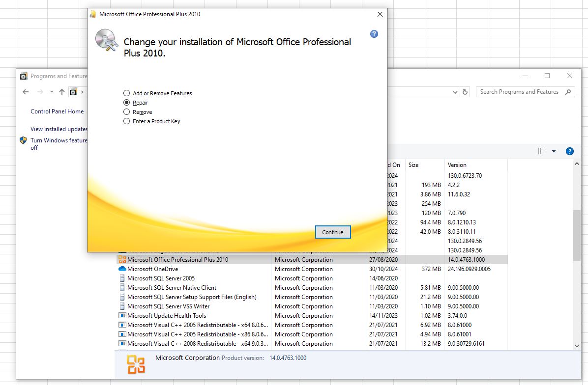This screenshot has width=588, height=385.
Task: Click the SQL Server Native Client icon
Action: coord(122,288)
